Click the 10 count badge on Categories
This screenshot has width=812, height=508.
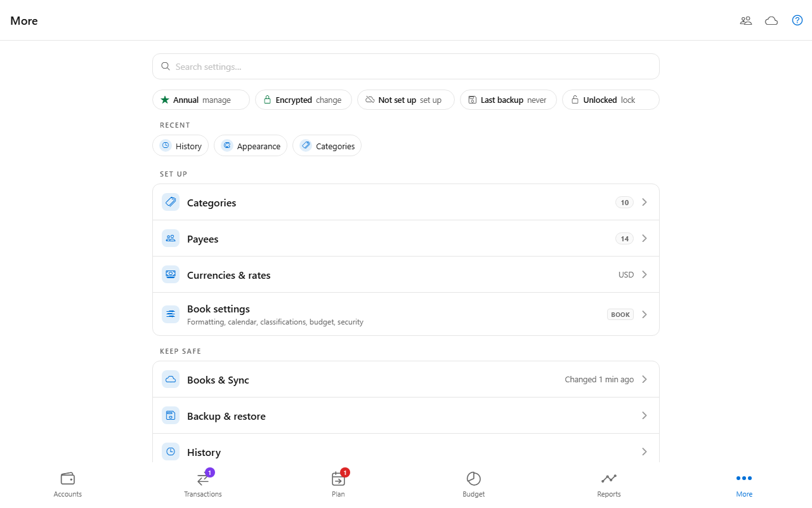point(624,202)
